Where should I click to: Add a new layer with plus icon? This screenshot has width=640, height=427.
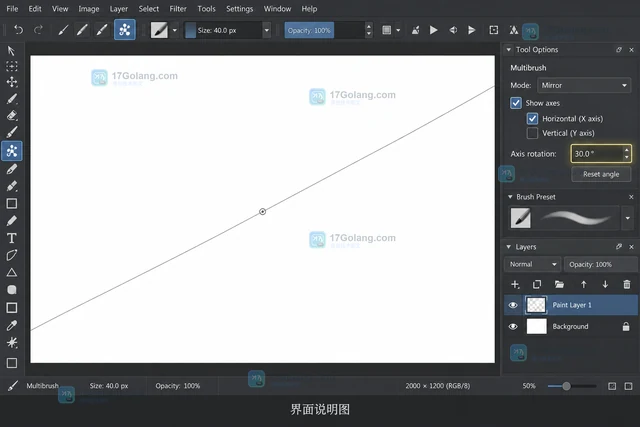[x=515, y=284]
